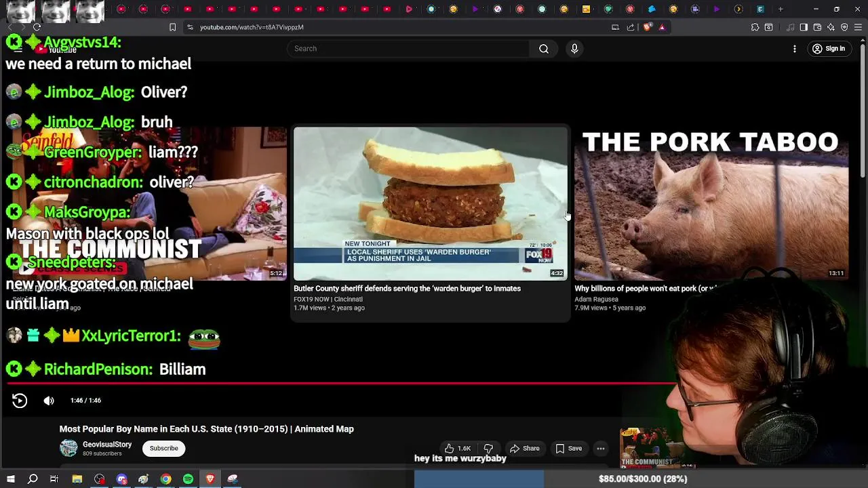Click the Sign in button

[829, 49]
